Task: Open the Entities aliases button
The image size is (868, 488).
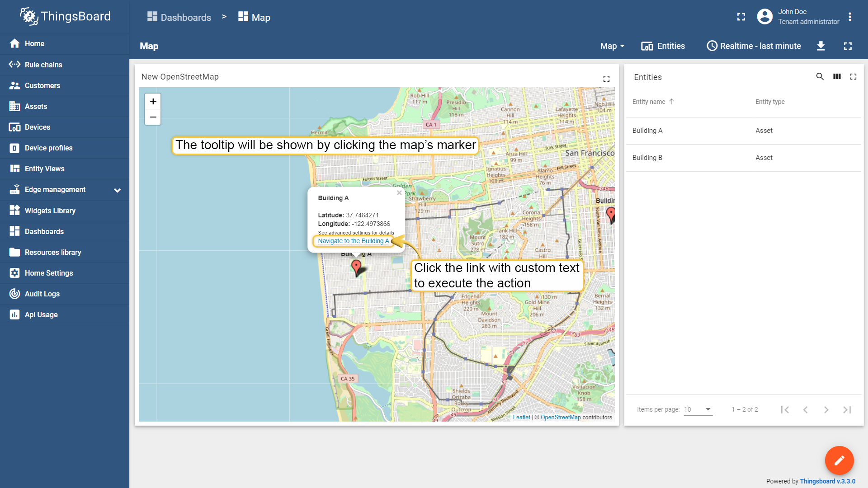Action: tap(663, 46)
